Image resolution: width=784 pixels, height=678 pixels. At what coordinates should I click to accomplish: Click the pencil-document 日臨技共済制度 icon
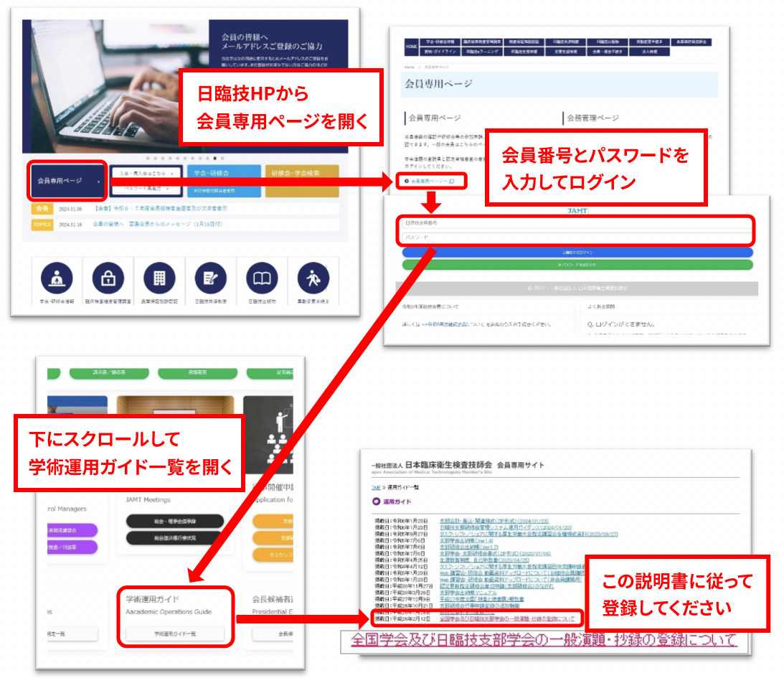click(x=210, y=278)
